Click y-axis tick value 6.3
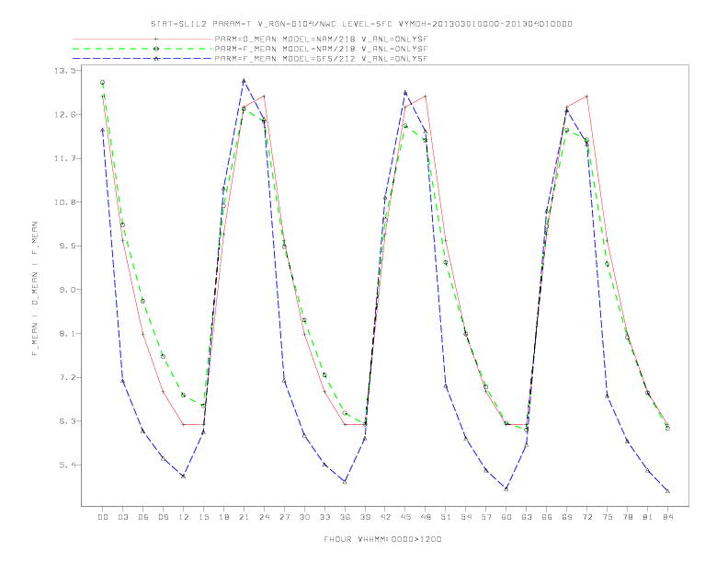This screenshot has height=563, width=728. click(67, 421)
